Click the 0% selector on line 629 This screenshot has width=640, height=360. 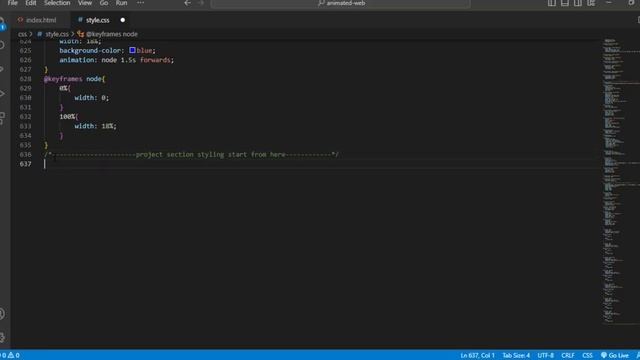[x=63, y=88]
